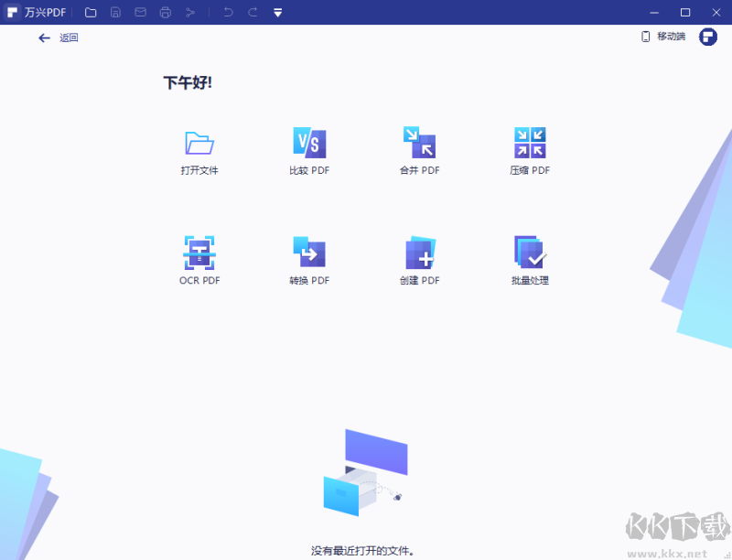This screenshot has width=732, height=560.
Task: Start the 压缩 PDF compression tool
Action: pos(528,151)
